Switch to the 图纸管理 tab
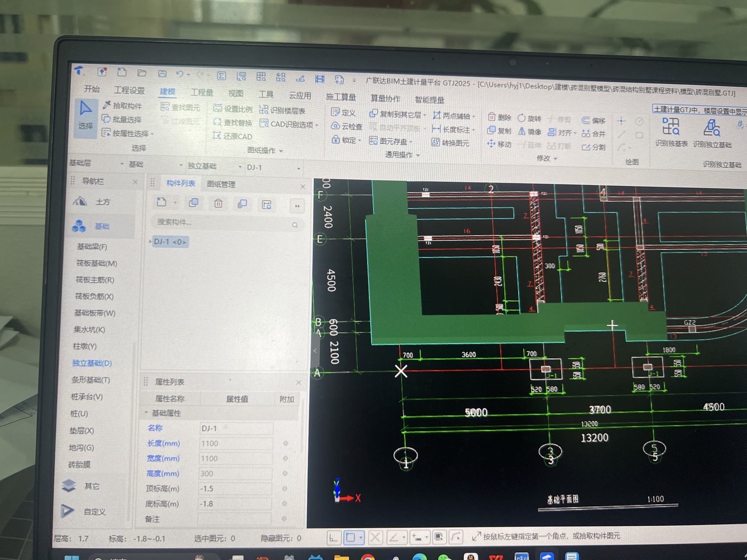Image resolution: width=747 pixels, height=560 pixels. 221,184
